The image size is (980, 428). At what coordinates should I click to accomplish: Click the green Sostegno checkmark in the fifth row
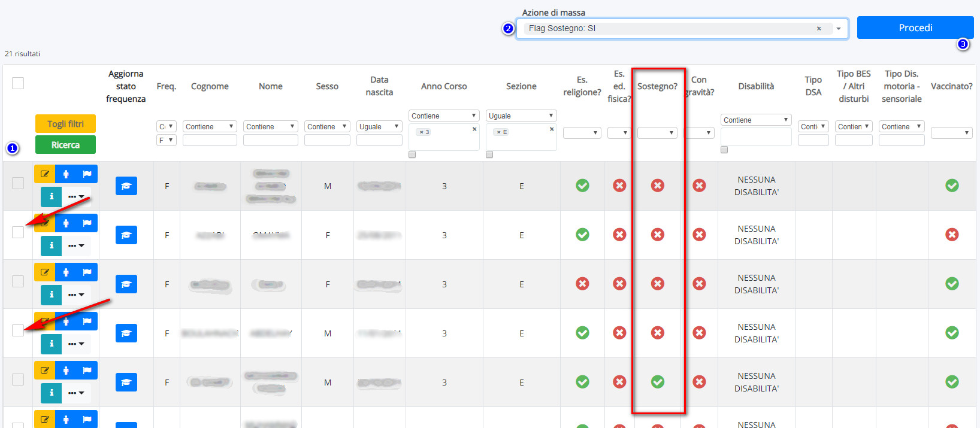click(x=658, y=382)
